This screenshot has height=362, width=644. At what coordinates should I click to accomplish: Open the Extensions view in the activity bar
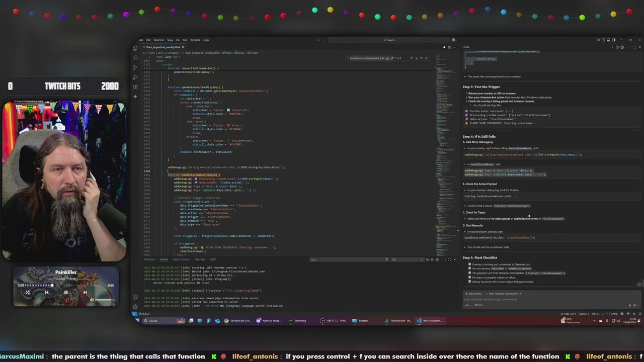point(135,86)
